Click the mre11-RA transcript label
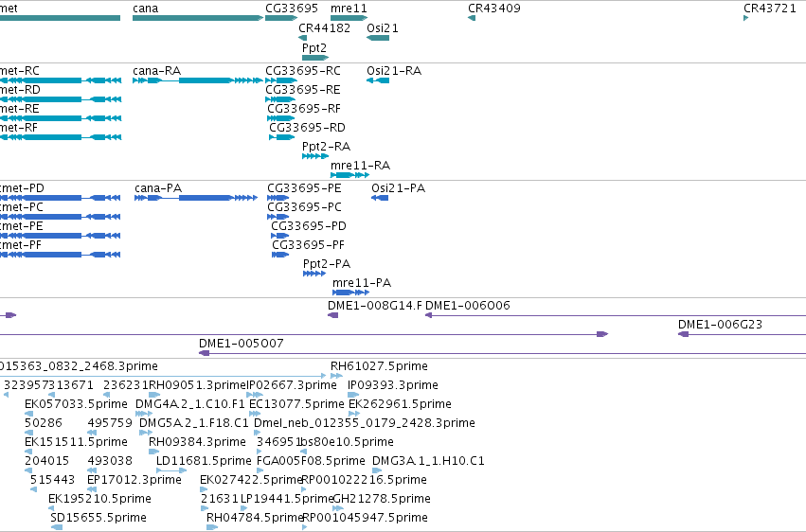The width and height of the screenshot is (806, 532). click(x=360, y=166)
